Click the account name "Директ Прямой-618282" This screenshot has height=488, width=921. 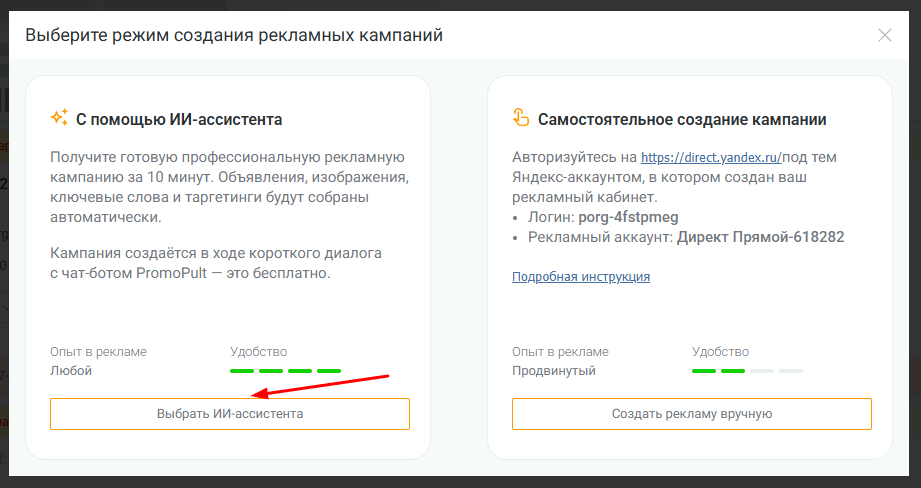click(x=760, y=237)
